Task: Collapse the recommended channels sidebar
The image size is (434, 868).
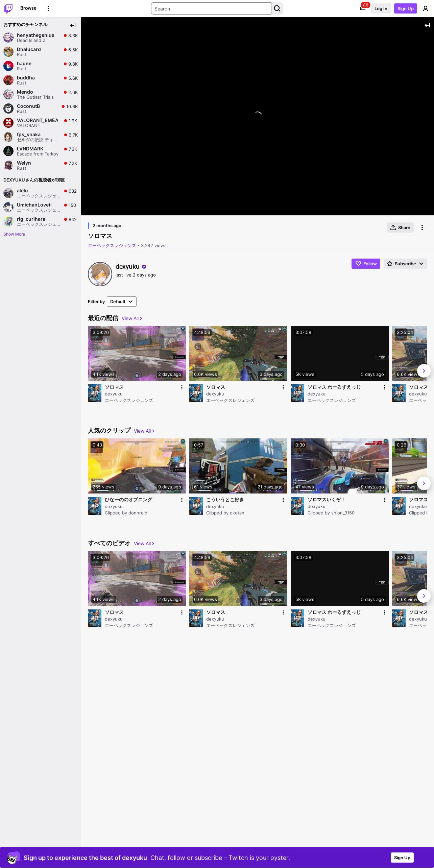Action: [73, 25]
